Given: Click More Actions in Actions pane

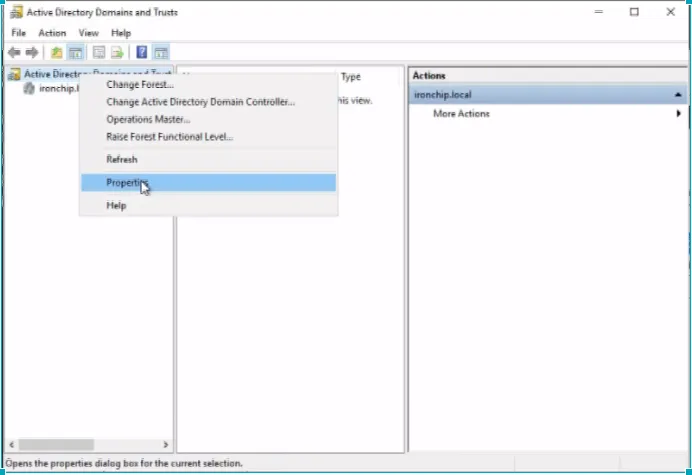Looking at the screenshot, I should click(461, 114).
